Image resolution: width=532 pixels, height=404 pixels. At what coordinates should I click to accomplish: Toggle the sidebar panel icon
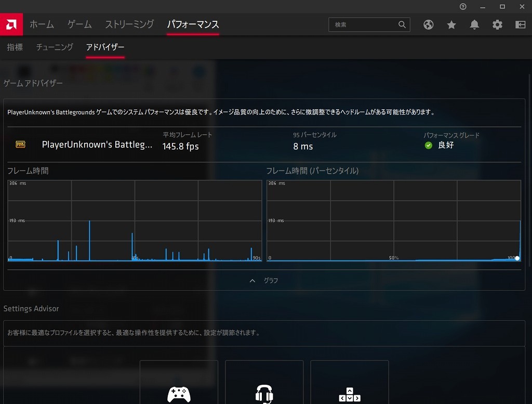pyautogui.click(x=520, y=24)
